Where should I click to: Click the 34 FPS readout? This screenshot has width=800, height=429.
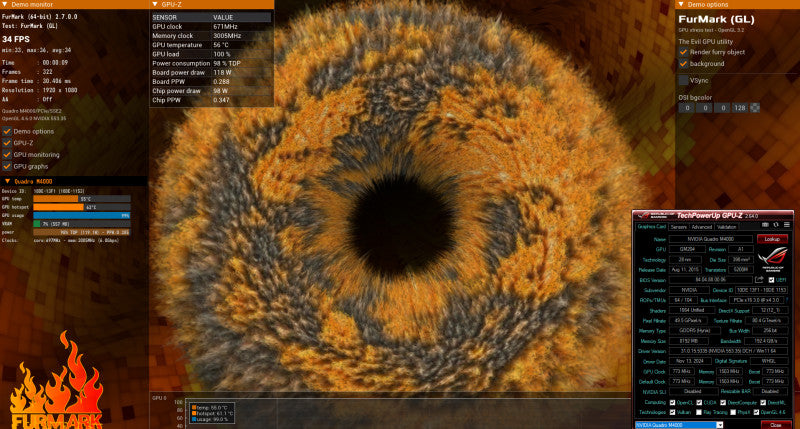pyautogui.click(x=16, y=39)
